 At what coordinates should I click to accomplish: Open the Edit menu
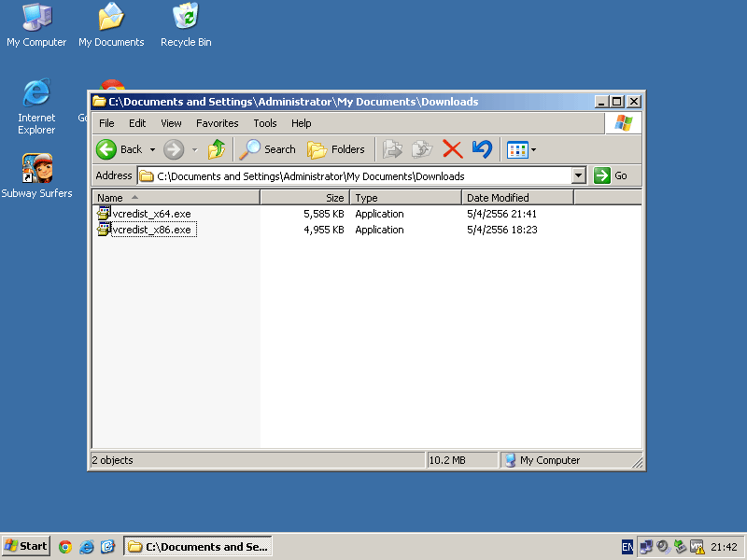point(137,123)
